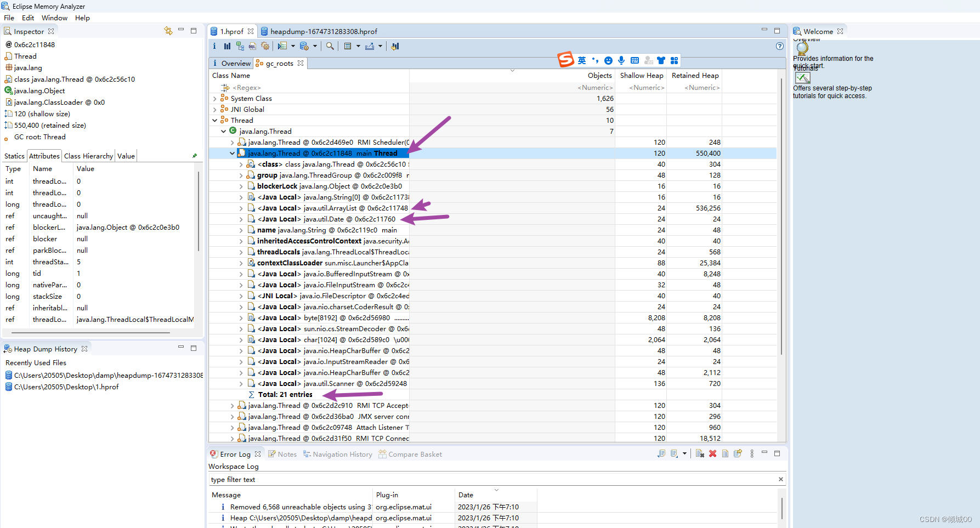
Task: Click the export results icon
Action: tap(370, 46)
